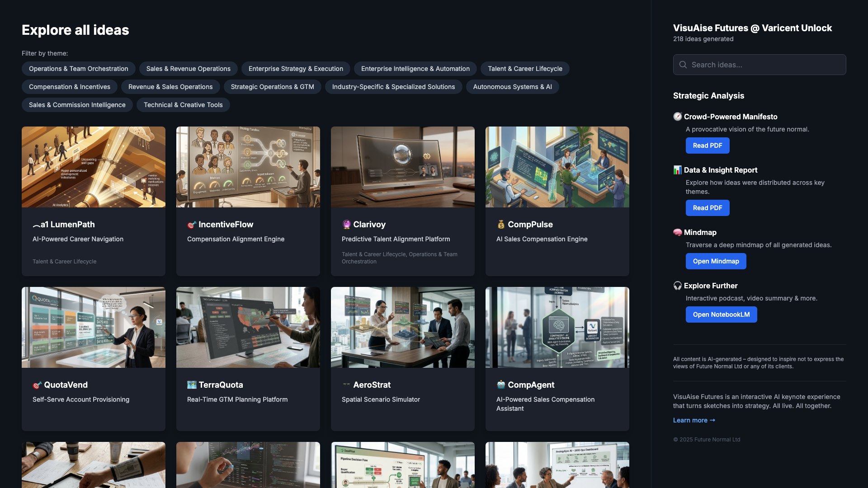Viewport: 868px width, 488px height.
Task: Open the CompPulse card image
Action: coord(557,167)
